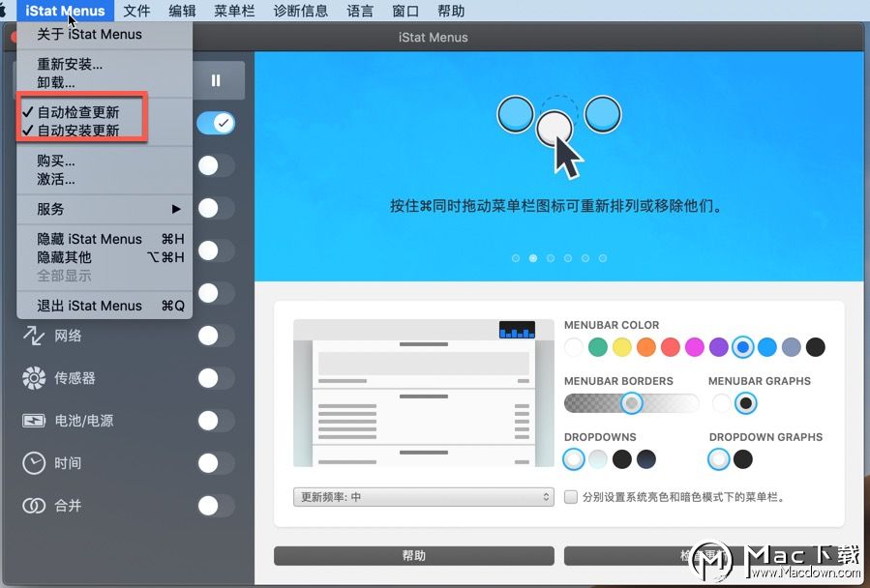Image resolution: width=870 pixels, height=588 pixels.
Task: Select 隐藏其他 menu item
Action: tap(105, 257)
